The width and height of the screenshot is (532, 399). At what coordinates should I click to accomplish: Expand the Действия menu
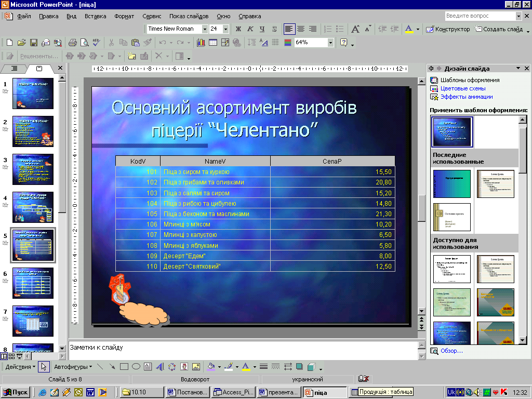pos(20,367)
